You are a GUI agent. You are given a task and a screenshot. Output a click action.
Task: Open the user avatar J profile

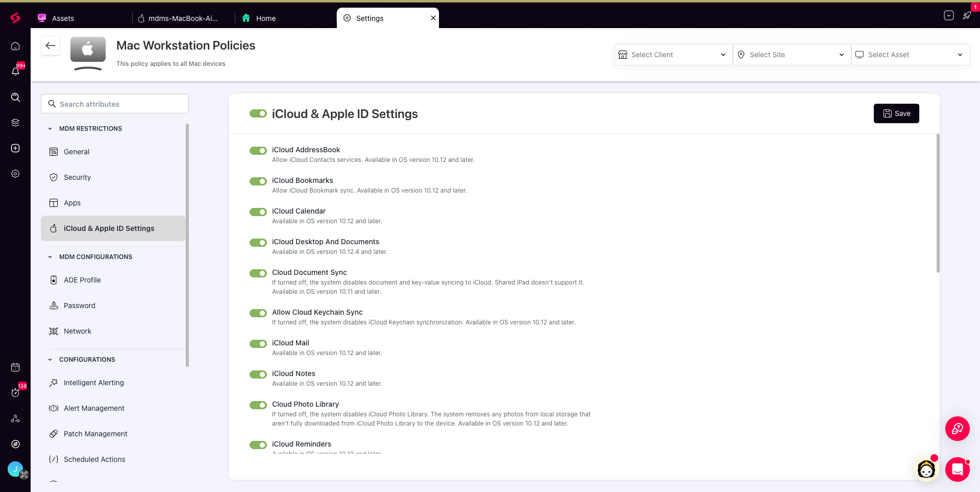pos(15,469)
